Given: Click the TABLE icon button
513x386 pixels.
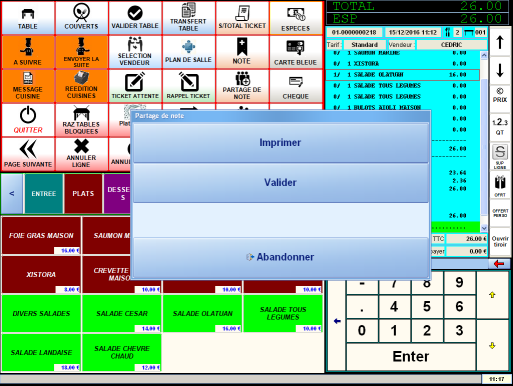Looking at the screenshot, I should coord(28,18).
